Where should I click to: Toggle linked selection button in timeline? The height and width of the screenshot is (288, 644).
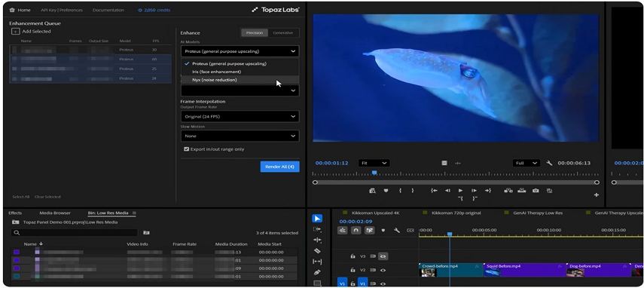pyautogui.click(x=370, y=231)
